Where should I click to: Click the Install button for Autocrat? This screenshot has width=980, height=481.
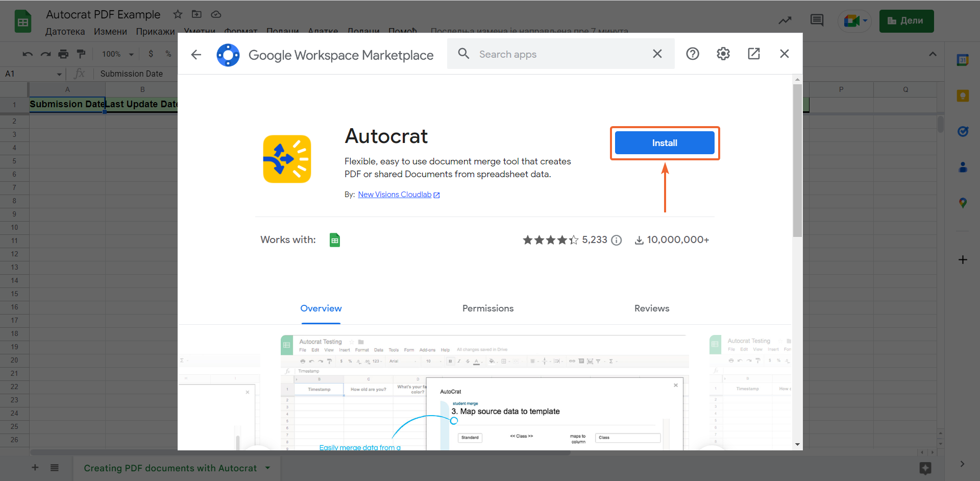pyautogui.click(x=665, y=143)
